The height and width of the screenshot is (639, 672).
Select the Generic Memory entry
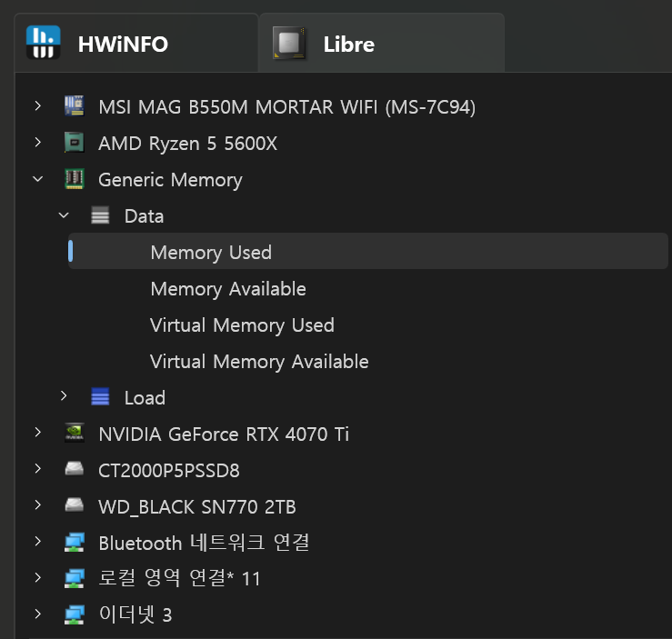(170, 180)
